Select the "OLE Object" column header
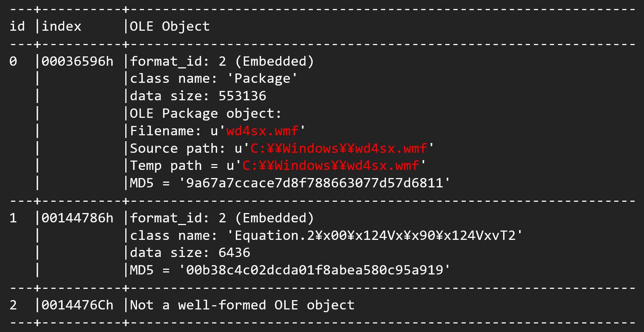Screen dimensions: 644x332 (170, 26)
